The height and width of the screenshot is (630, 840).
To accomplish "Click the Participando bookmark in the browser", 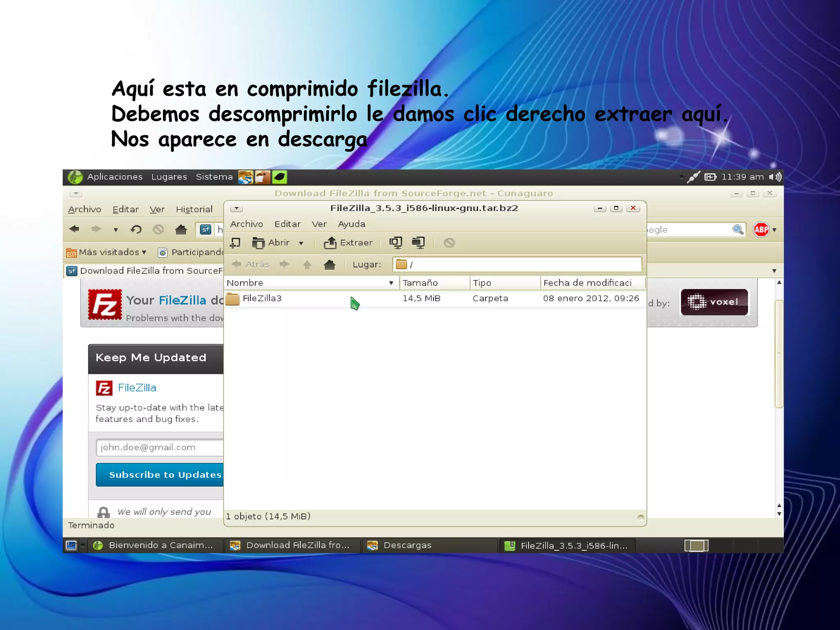I will pyautogui.click(x=191, y=252).
